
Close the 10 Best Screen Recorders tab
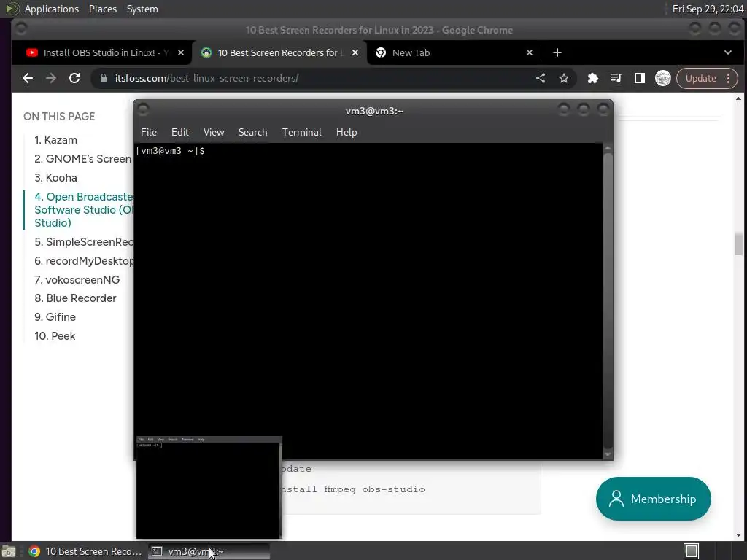click(x=355, y=52)
